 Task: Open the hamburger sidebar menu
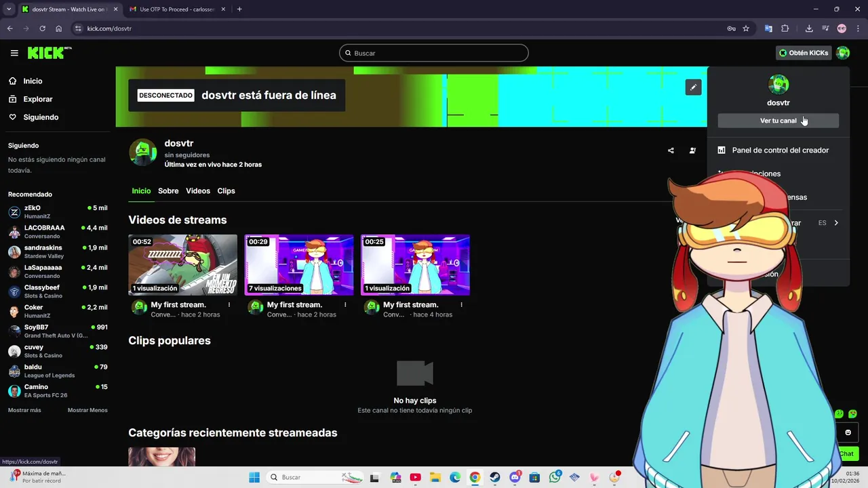pos(14,53)
